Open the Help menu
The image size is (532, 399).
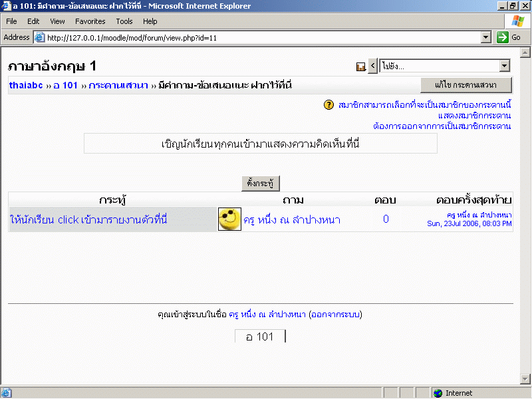(150, 21)
